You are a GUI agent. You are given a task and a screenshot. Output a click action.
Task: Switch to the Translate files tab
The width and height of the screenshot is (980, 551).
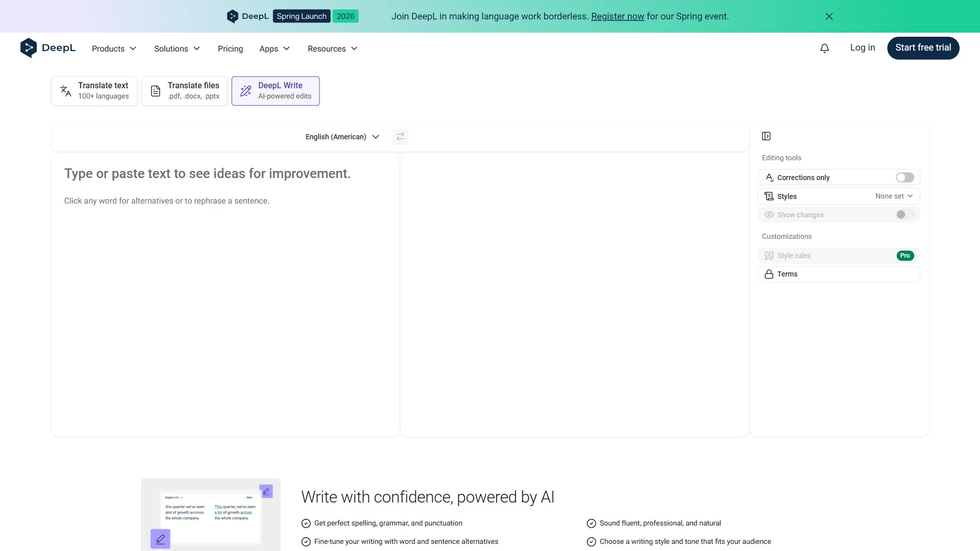(x=184, y=91)
